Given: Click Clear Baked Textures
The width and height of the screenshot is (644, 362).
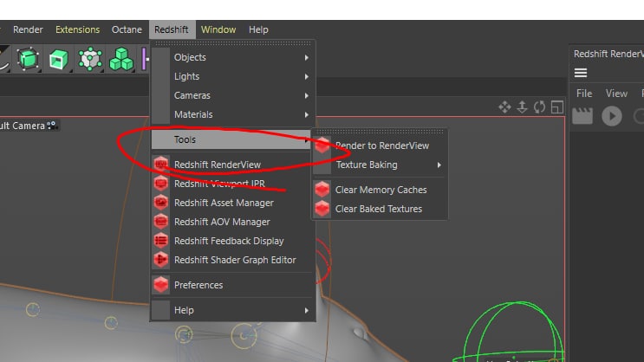Looking at the screenshot, I should [380, 209].
